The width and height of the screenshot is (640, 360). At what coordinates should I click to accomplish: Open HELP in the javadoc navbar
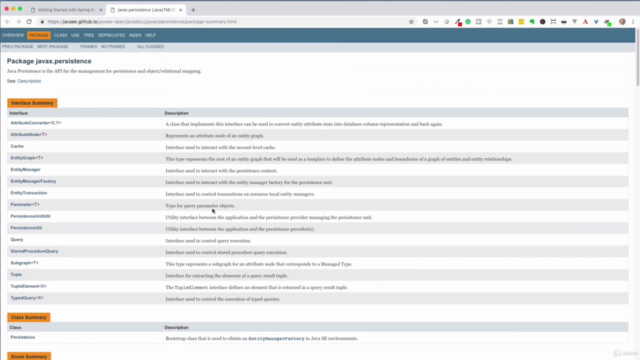coord(151,35)
